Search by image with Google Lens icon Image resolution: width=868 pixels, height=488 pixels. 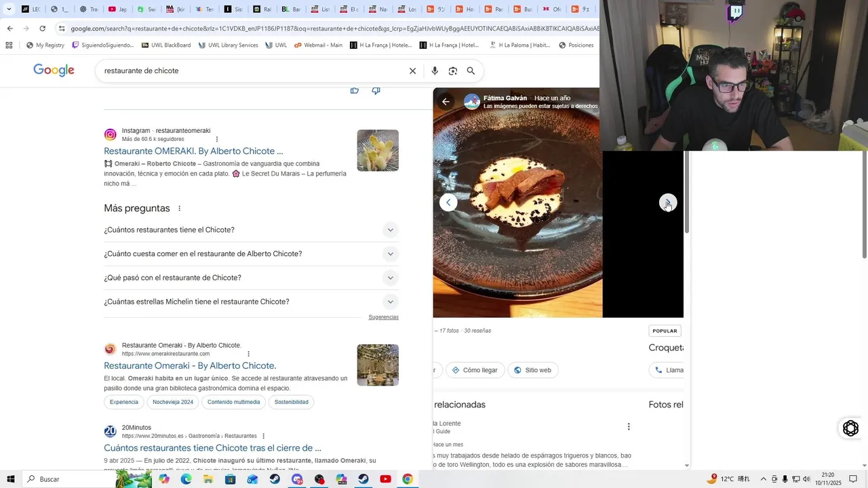click(x=453, y=70)
